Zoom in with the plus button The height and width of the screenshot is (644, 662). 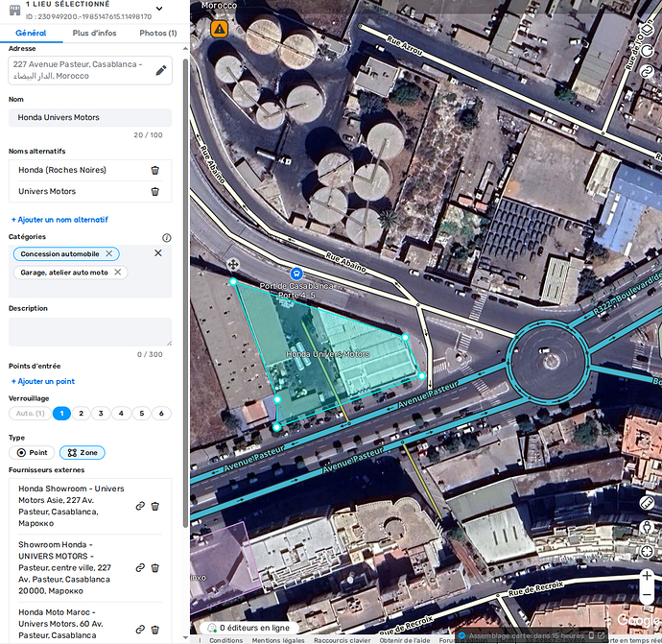647,576
